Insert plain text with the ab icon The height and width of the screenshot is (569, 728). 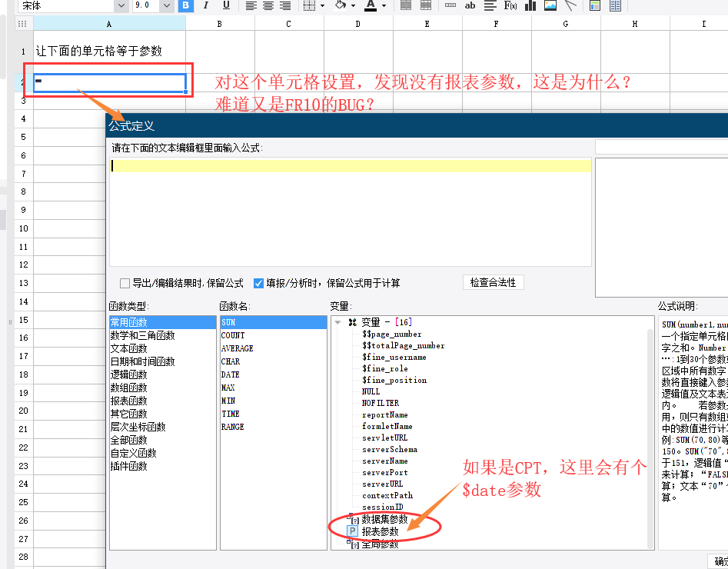[470, 5]
